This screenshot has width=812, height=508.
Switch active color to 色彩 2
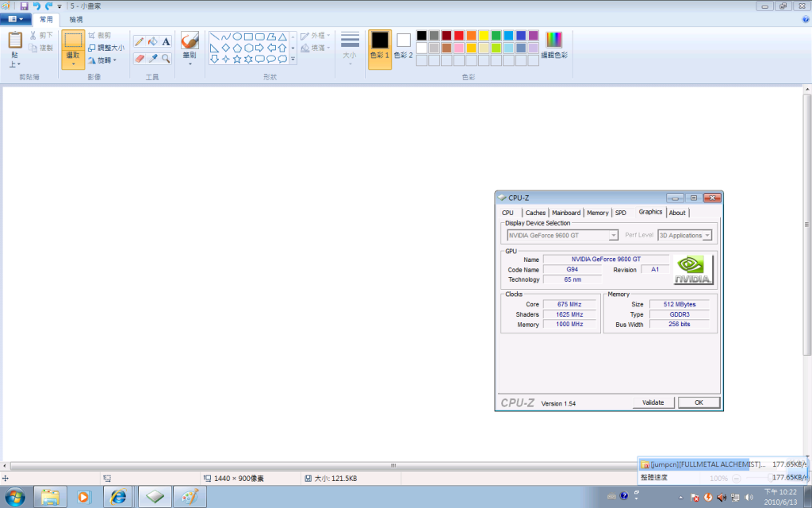click(404, 45)
